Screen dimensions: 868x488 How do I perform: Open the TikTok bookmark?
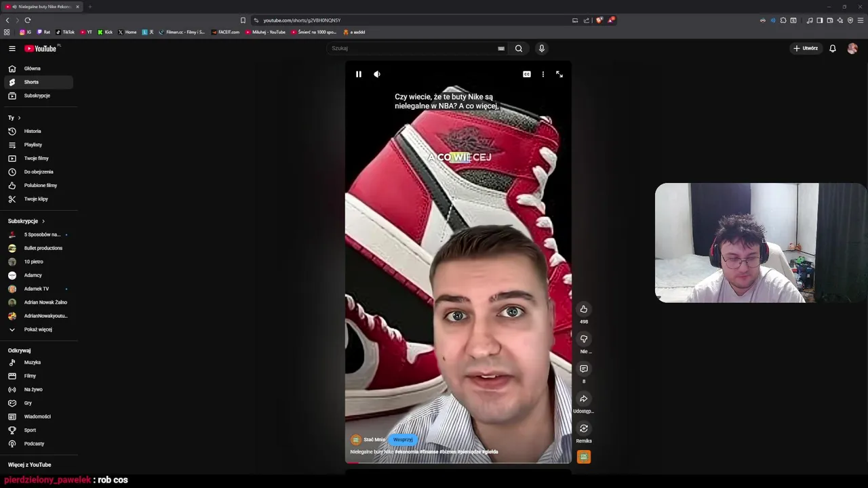pos(65,32)
